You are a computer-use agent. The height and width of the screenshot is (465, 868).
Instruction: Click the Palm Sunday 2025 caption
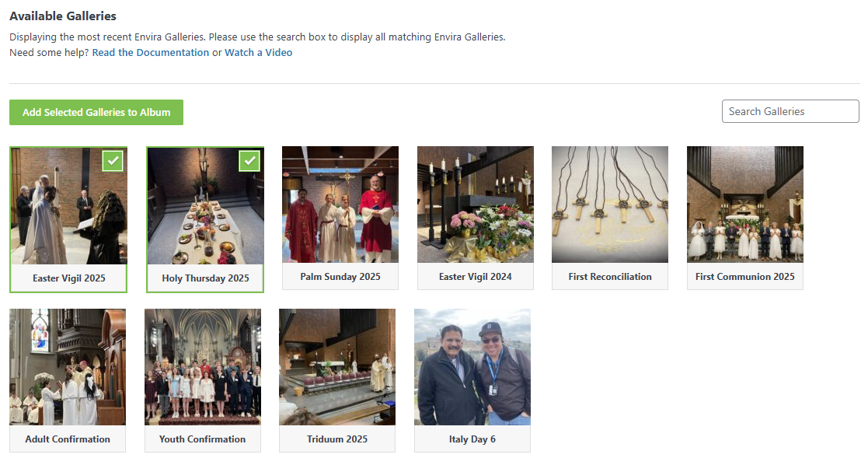pyautogui.click(x=340, y=277)
